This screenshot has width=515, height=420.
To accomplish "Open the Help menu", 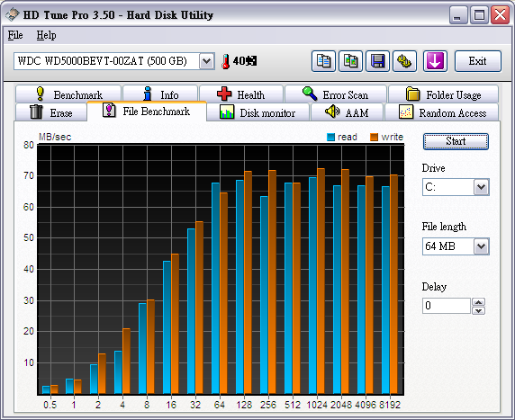I will point(46,35).
